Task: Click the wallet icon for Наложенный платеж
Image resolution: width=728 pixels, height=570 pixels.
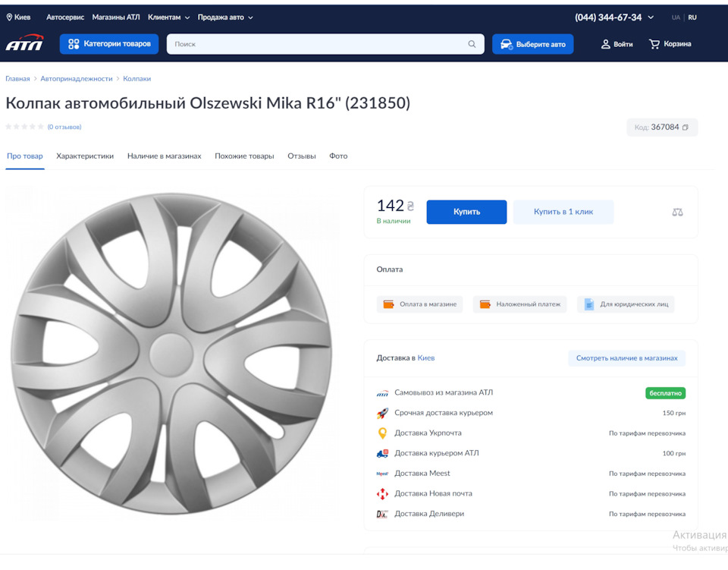Action: coord(485,304)
